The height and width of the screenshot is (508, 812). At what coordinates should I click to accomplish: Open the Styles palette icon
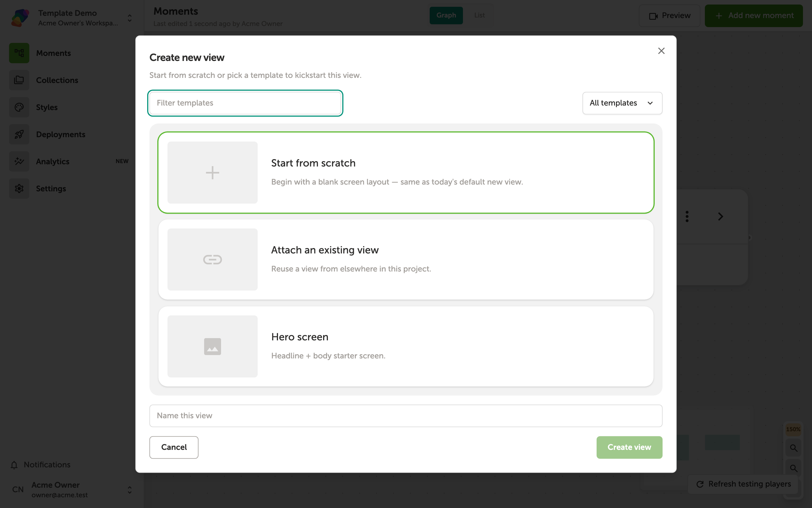19,107
